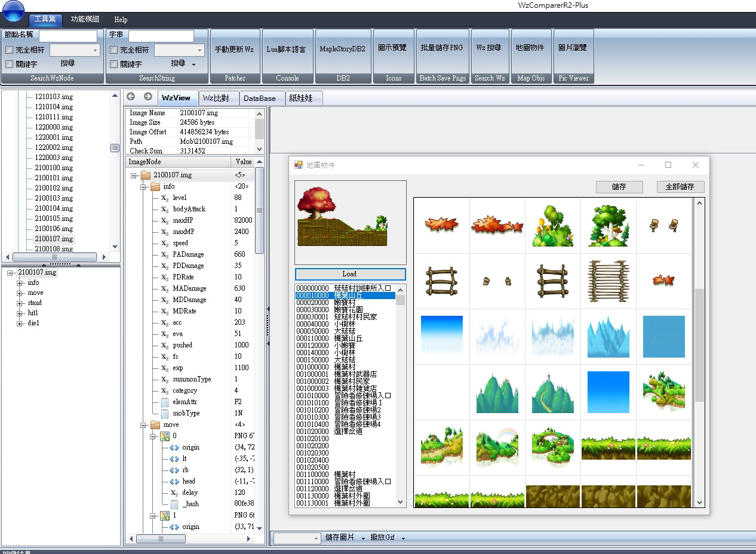Click the map objects window title icon

(x=299, y=165)
